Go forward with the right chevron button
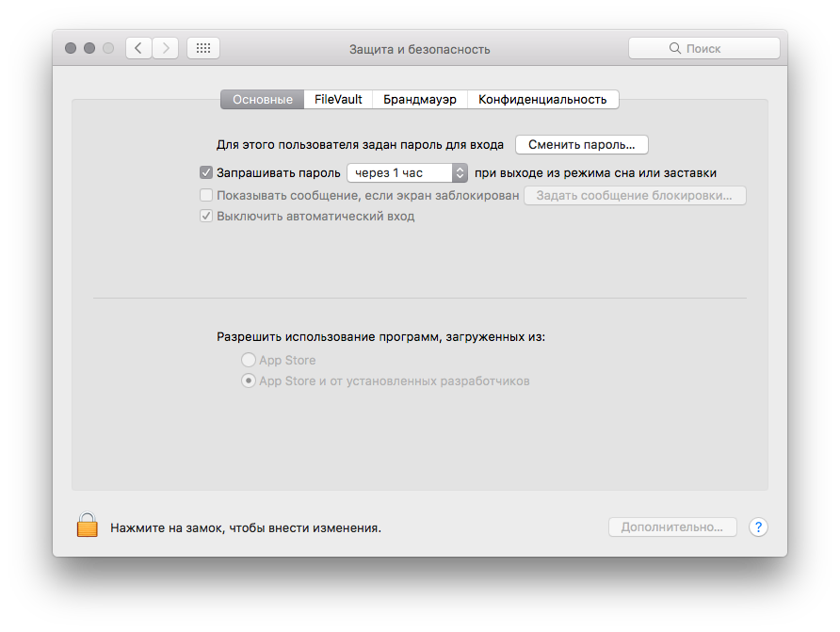Screen dimensions: 840x632 [x=166, y=48]
